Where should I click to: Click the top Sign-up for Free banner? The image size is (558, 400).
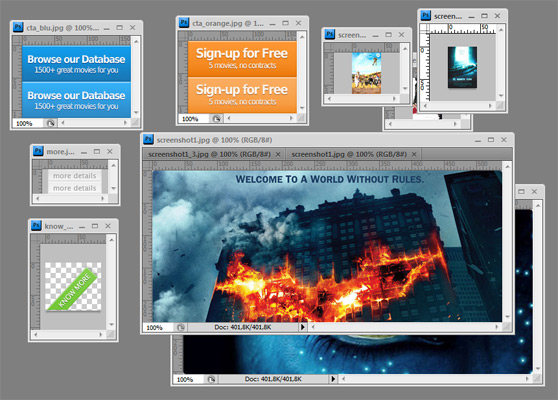coord(242,59)
